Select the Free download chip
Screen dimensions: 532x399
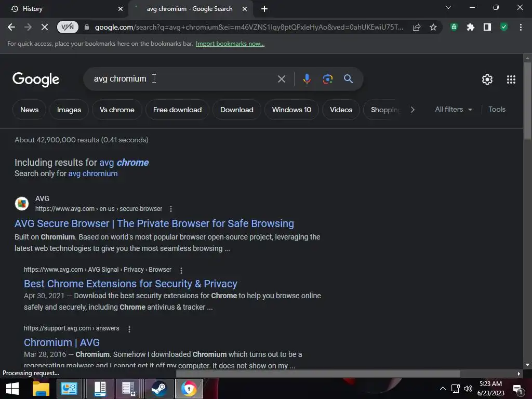(x=177, y=110)
